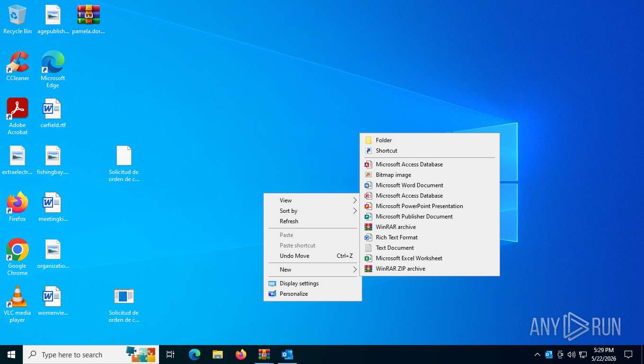Expand the Sort by submenu
This screenshot has width=644, height=364.
pyautogui.click(x=313, y=211)
